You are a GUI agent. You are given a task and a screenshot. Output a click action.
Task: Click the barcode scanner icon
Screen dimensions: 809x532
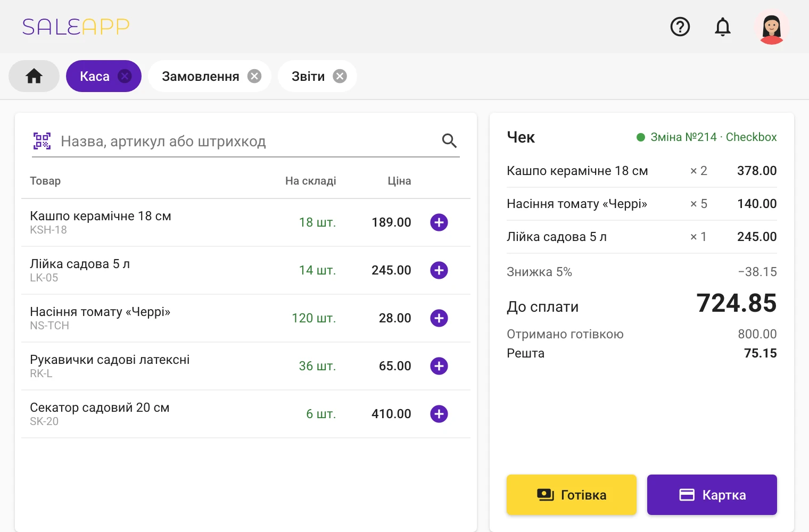tap(42, 141)
